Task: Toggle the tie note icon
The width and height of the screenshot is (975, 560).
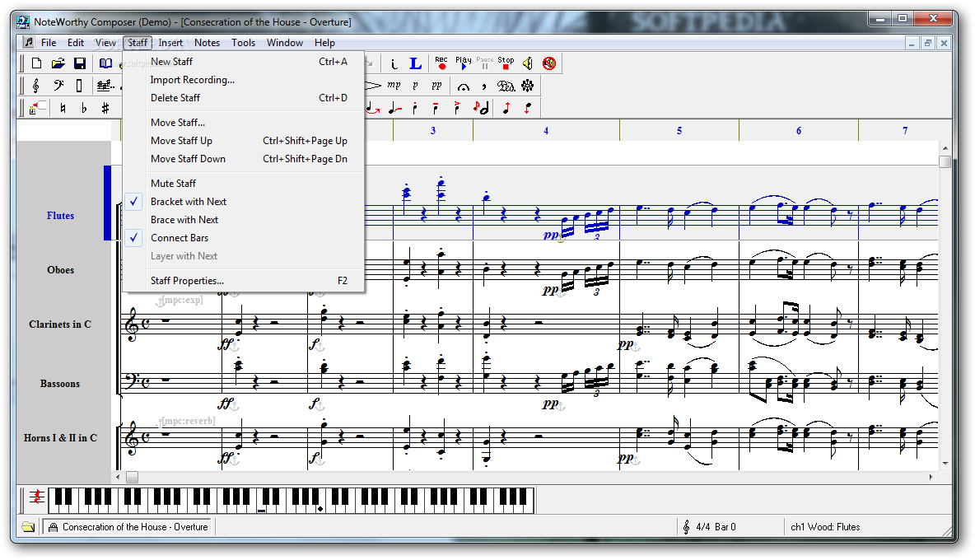Action: (394, 108)
